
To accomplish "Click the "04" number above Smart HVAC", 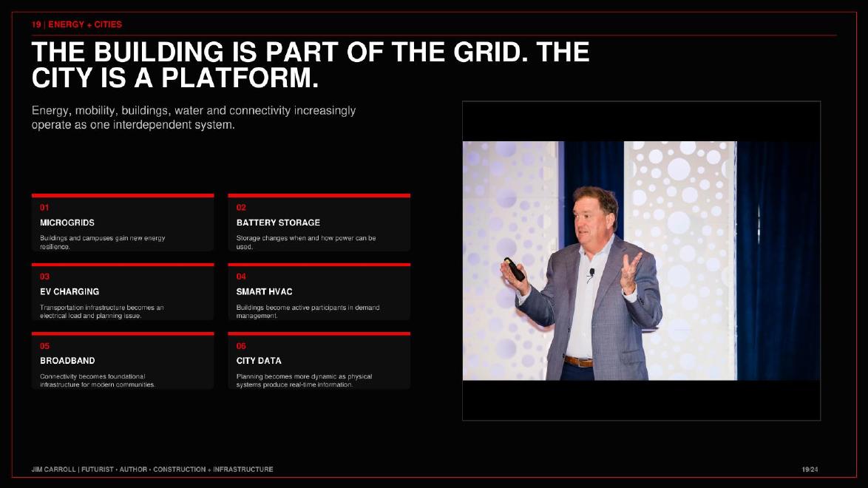I will point(241,277).
